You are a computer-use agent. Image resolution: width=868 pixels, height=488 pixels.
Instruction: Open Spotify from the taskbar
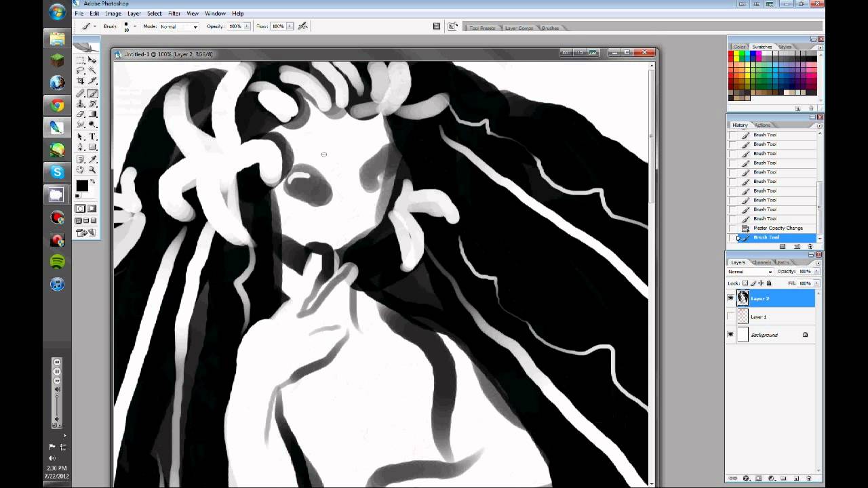57,262
